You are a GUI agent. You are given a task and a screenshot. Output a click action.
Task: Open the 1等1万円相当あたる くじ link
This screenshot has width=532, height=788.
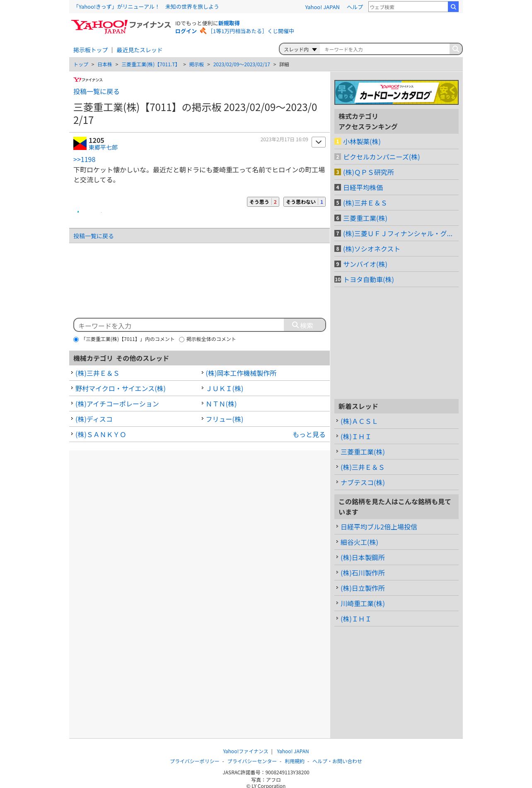[x=252, y=31]
